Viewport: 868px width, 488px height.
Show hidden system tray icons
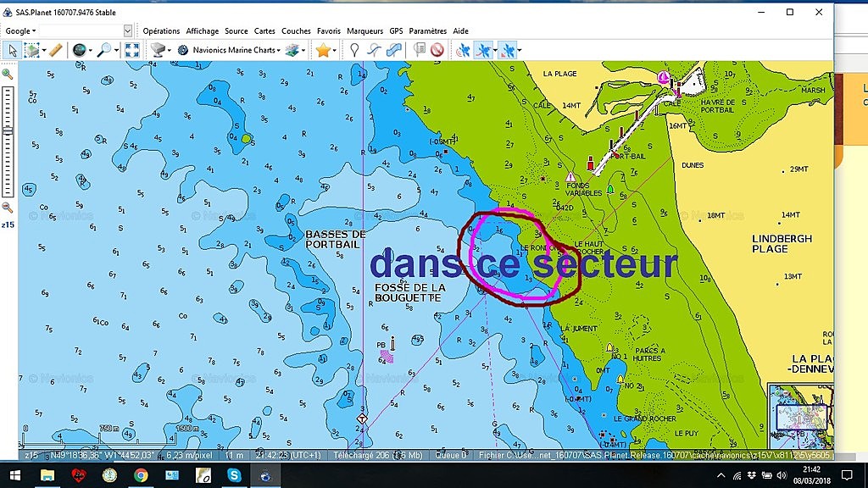(721, 475)
